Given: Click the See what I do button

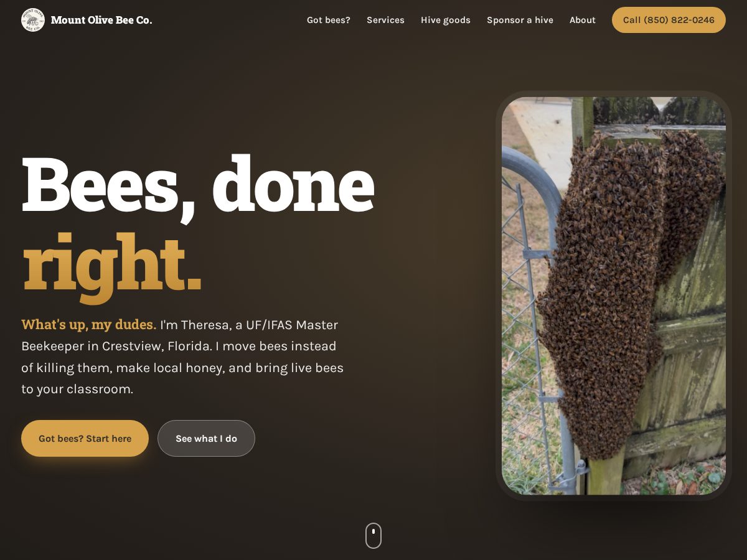Looking at the screenshot, I should [x=206, y=439].
